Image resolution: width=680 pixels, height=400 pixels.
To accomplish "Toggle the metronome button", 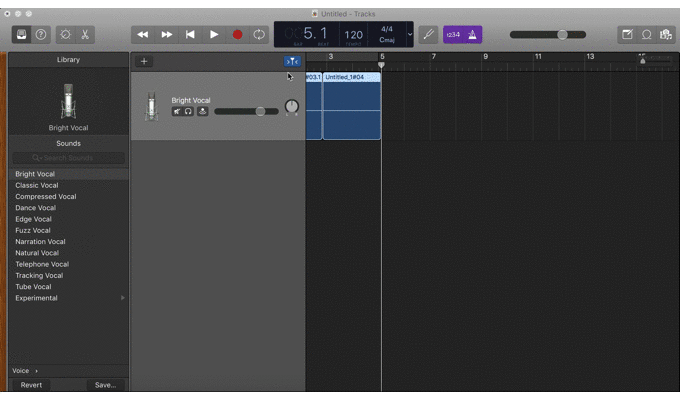I will (x=473, y=34).
